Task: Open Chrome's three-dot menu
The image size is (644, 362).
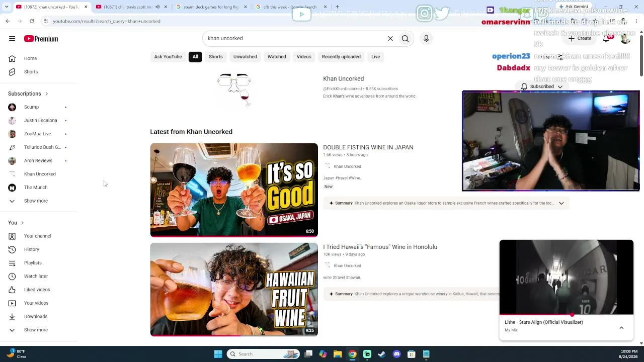Action: (x=636, y=21)
